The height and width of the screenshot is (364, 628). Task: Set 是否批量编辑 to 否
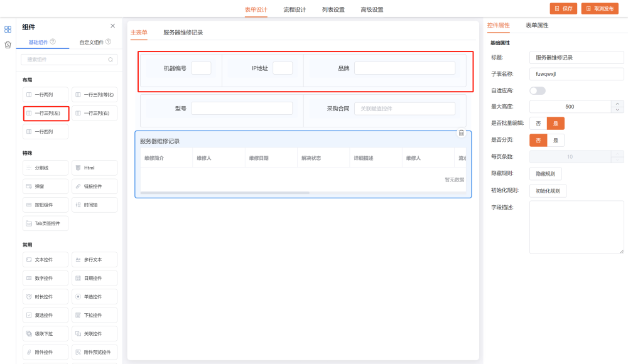click(538, 124)
